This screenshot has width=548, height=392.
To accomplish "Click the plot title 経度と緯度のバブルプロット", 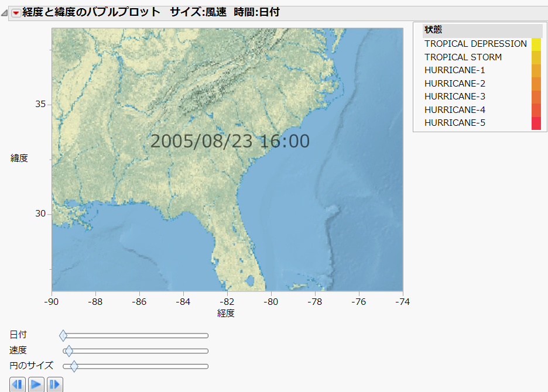I will pyautogui.click(x=91, y=12).
